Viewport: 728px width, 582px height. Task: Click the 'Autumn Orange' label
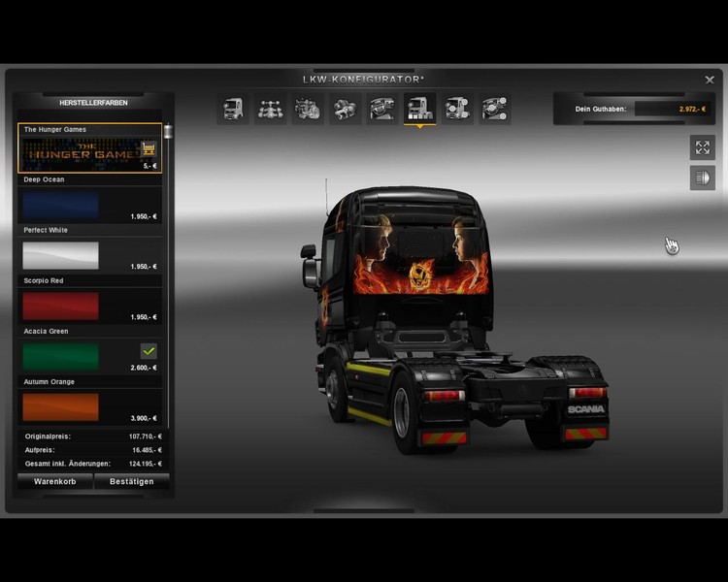(x=50, y=382)
